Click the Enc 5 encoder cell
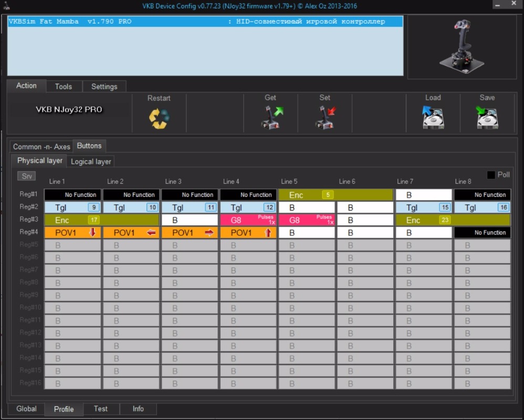Image resolution: width=524 pixels, height=420 pixels. (336, 195)
